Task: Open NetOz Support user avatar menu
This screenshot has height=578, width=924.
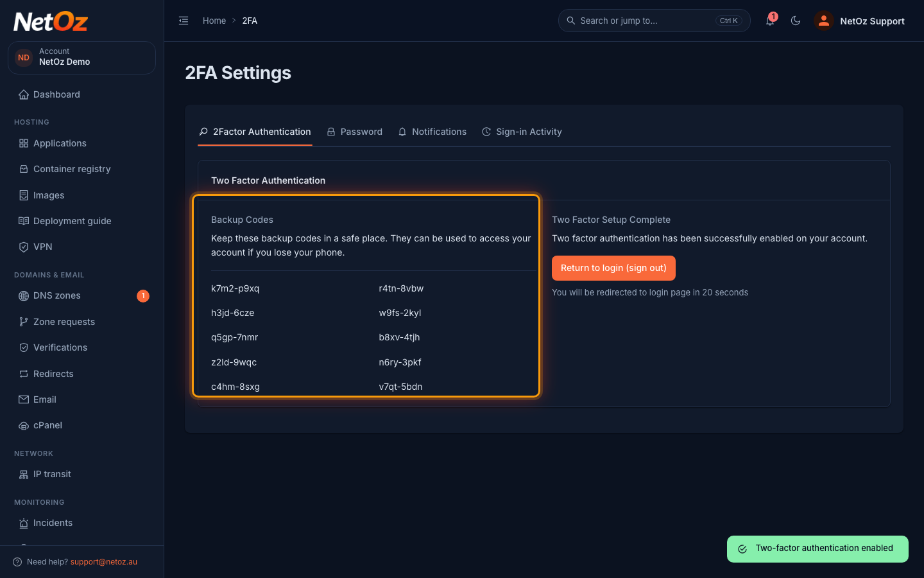Action: [860, 21]
